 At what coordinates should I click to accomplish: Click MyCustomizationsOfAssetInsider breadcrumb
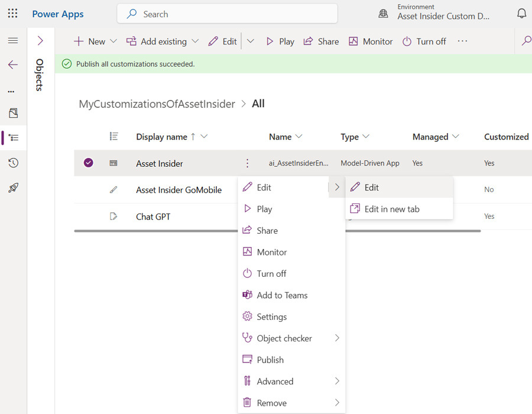click(x=157, y=104)
